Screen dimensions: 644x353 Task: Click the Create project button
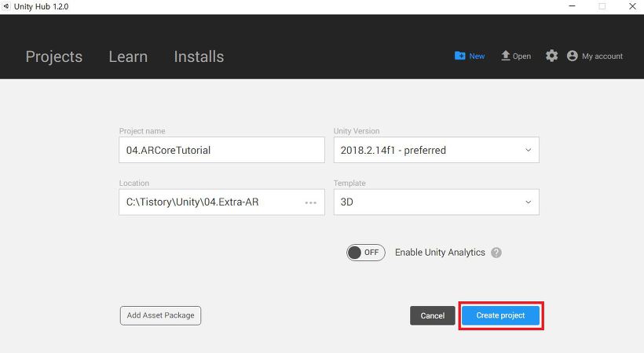coord(500,315)
